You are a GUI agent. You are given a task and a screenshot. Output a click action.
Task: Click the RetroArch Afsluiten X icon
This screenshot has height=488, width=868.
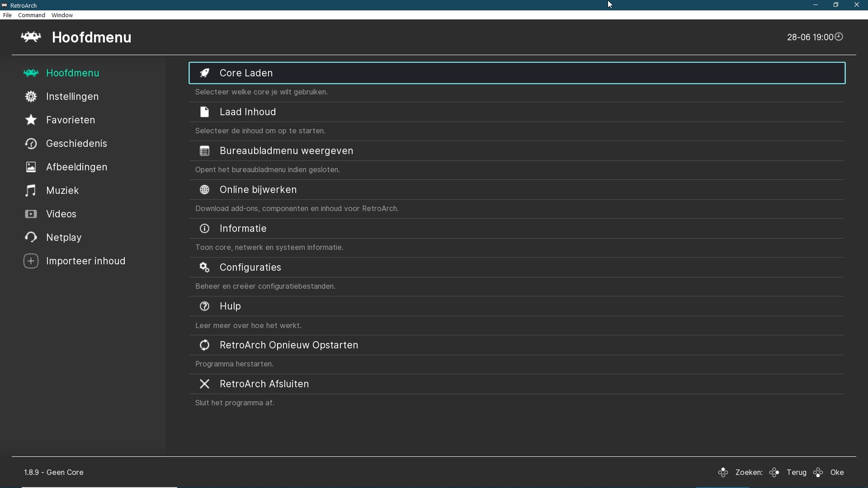click(x=204, y=384)
